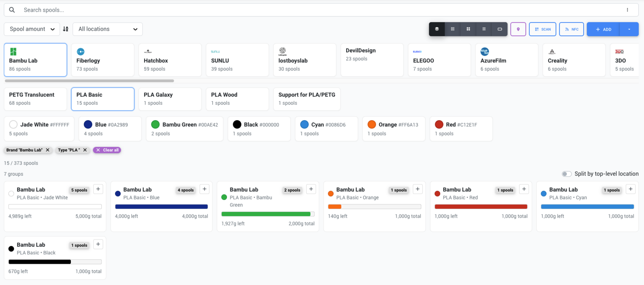Select the PLA Wood type
Viewport: 644px width, 285px height.
click(237, 99)
